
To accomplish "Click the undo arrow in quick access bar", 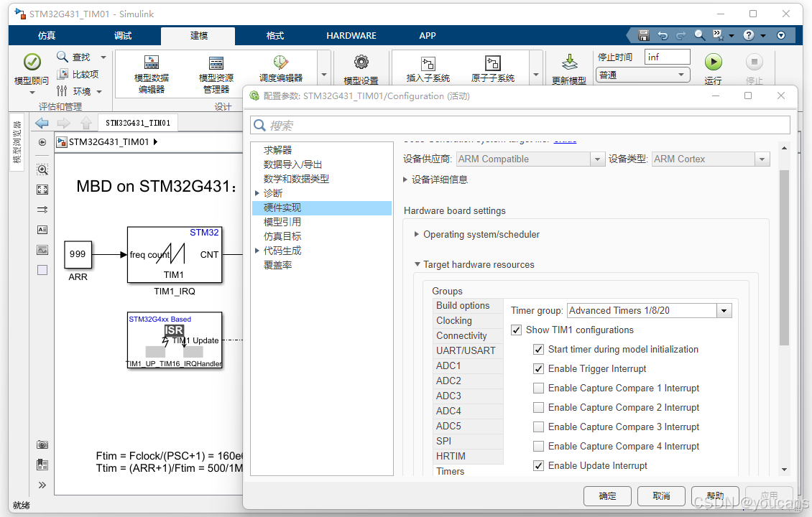I will [663, 35].
